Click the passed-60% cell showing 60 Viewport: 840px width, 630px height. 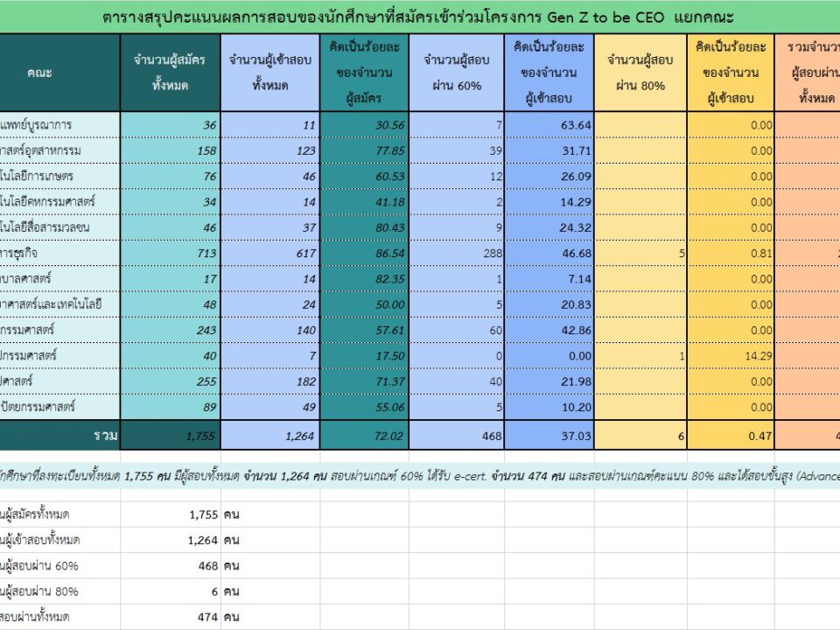coord(457,330)
